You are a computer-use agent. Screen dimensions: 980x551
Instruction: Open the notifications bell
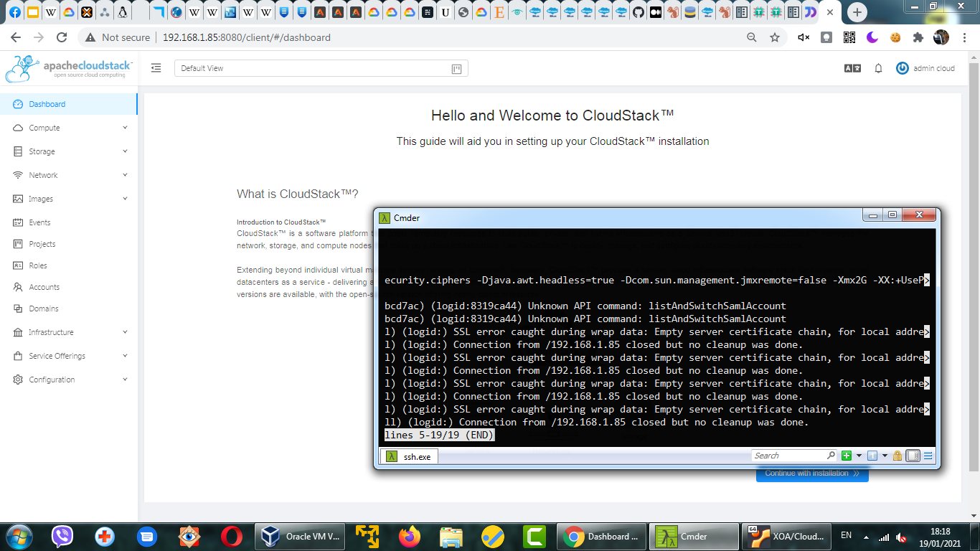coord(878,68)
